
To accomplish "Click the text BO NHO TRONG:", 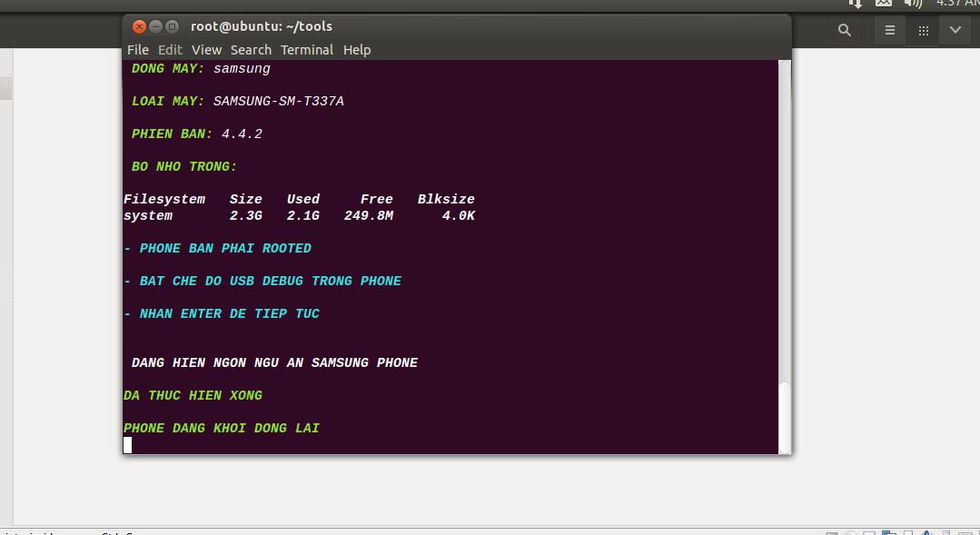I will pyautogui.click(x=184, y=167).
